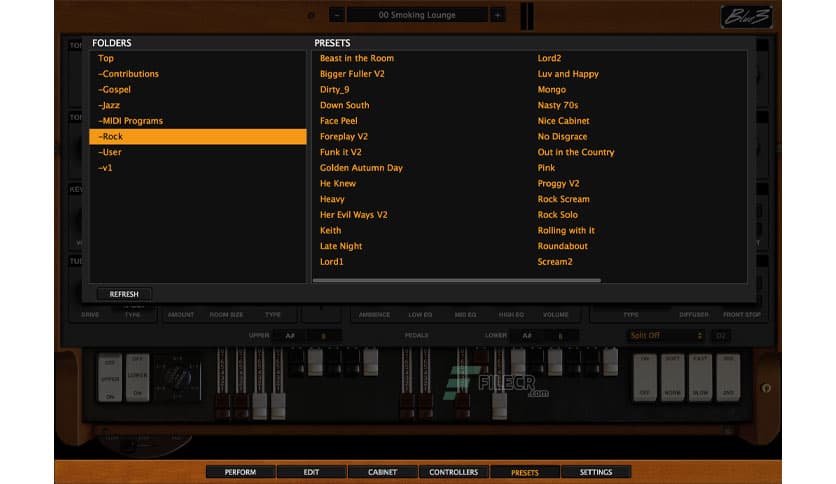The image size is (836, 484).
Task: Load the Proggy V2 preset
Action: click(x=558, y=183)
